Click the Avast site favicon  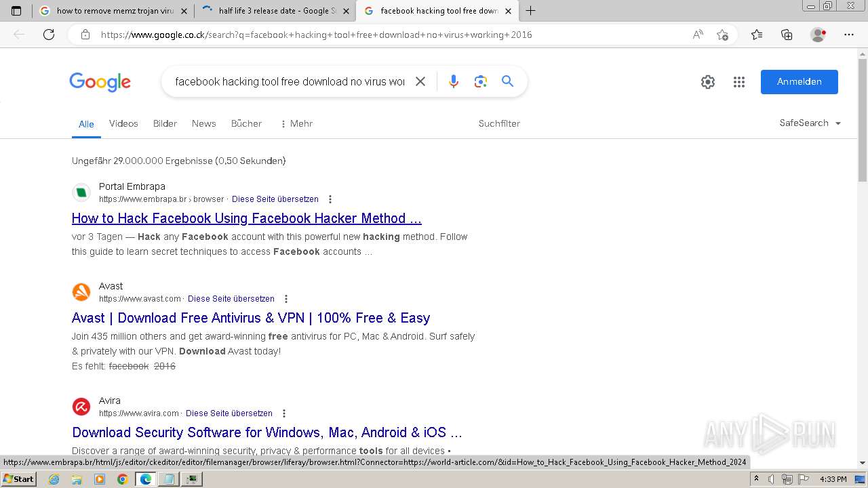click(81, 292)
